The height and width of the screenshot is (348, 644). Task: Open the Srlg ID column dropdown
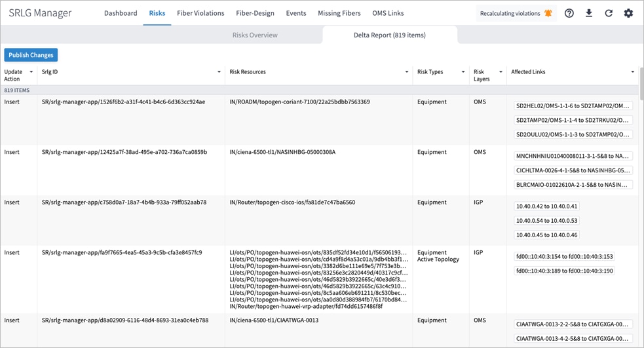[219, 72]
